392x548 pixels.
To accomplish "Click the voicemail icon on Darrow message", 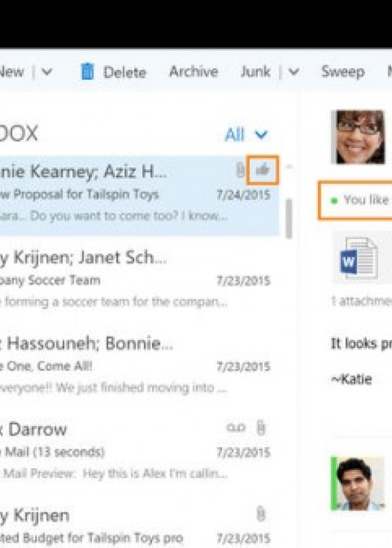I will pyautogui.click(x=236, y=428).
